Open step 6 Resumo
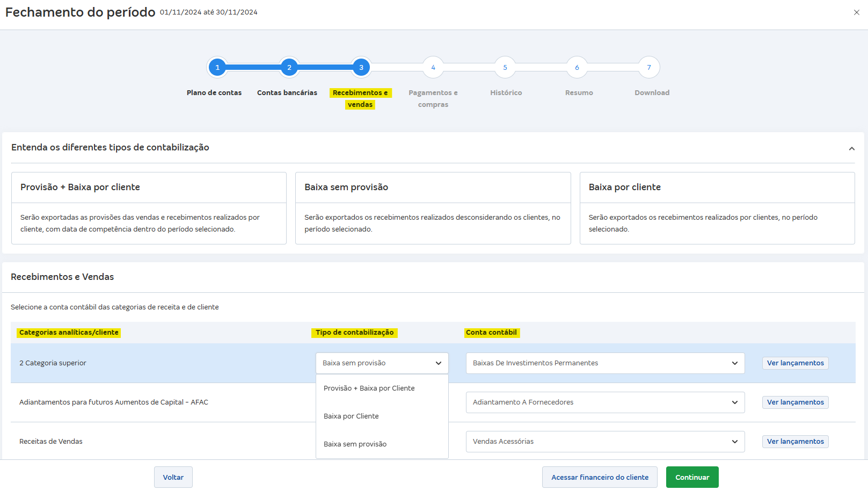The height and width of the screenshot is (490, 868). pyautogui.click(x=577, y=67)
